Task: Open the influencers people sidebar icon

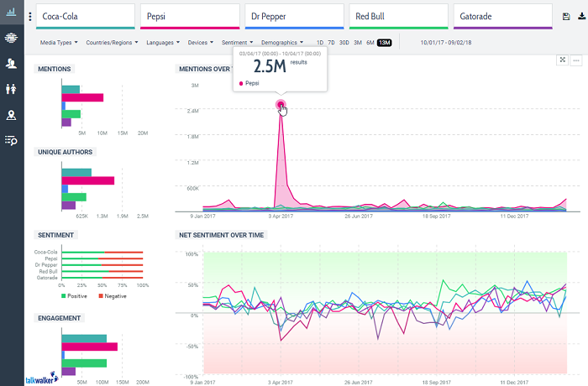Action: point(12,64)
